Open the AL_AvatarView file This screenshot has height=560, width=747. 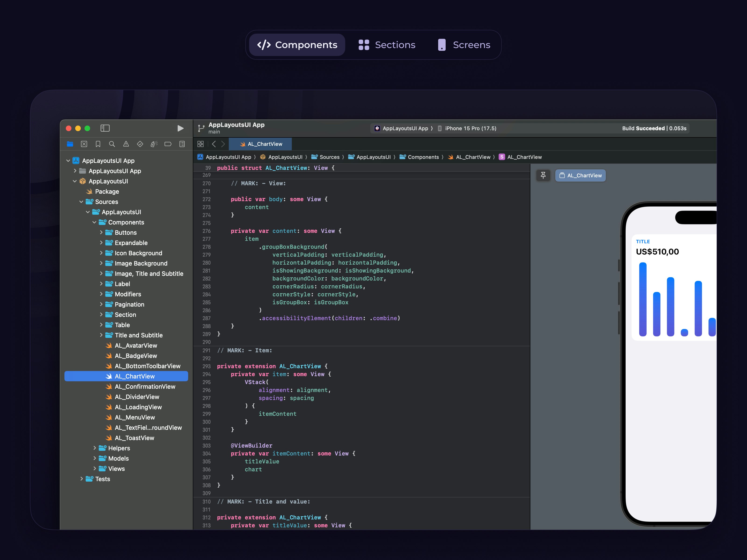(x=131, y=346)
